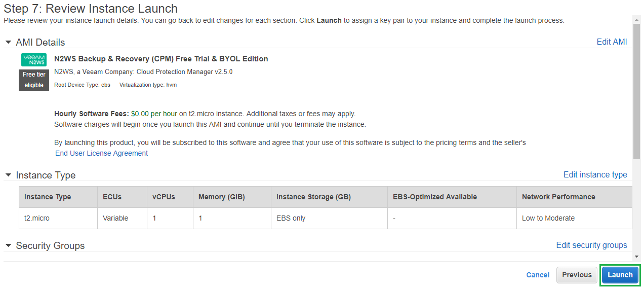The width and height of the screenshot is (644, 288).
Task: Click the N2WS Backup & Recovery title
Action: coord(161,59)
